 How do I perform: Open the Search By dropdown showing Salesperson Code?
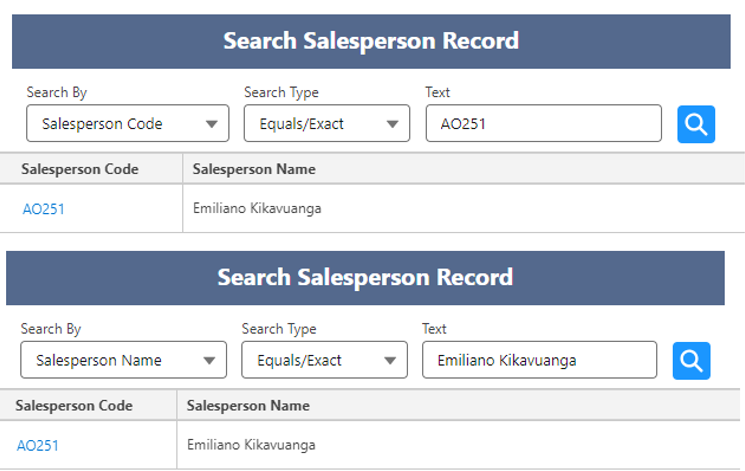pos(127,124)
